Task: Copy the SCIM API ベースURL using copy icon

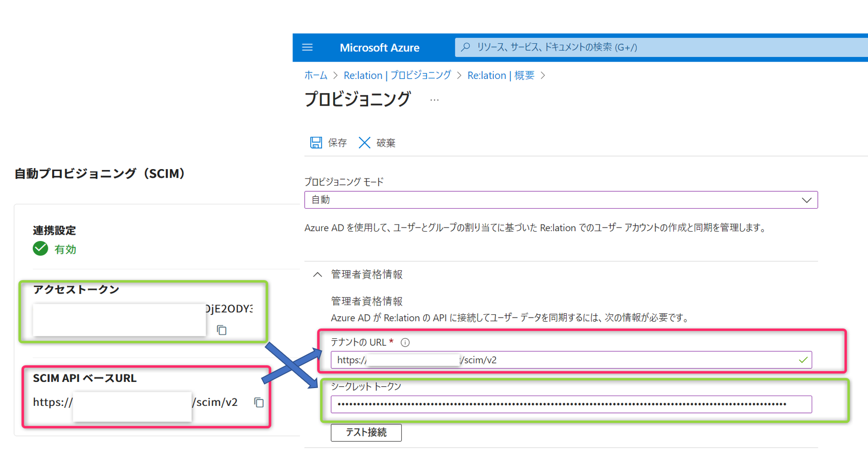Action: click(x=259, y=403)
